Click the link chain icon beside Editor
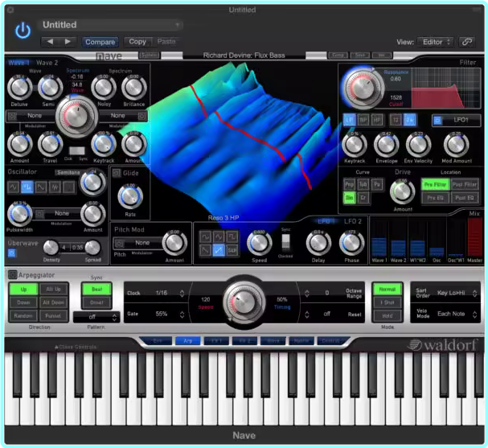The height and width of the screenshot is (448, 488). [467, 42]
